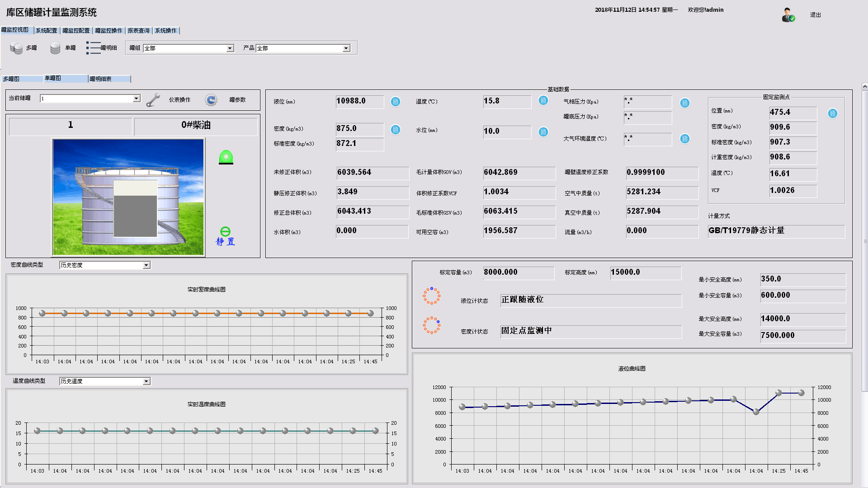Click the 最大安全高度 value 14000.0
868x488 pixels.
coord(803,319)
